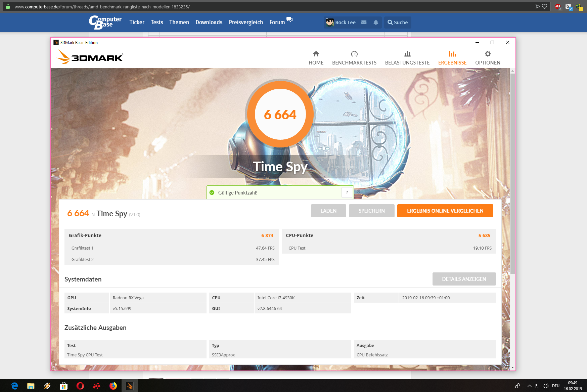Click the DEU language indicator
This screenshot has width=587, height=392.
[x=556, y=386]
